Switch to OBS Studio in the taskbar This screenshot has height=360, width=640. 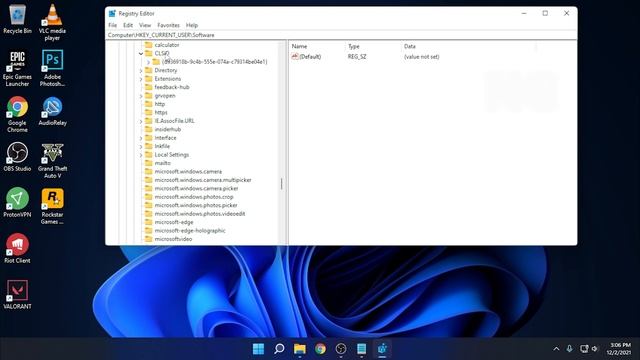[341, 349]
